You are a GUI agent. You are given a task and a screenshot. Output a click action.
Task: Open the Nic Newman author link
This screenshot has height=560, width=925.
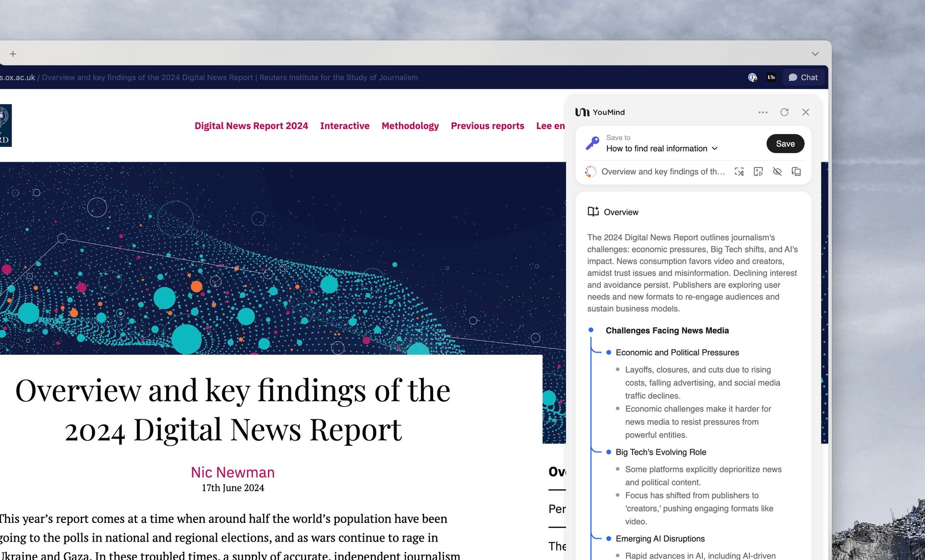233,472
